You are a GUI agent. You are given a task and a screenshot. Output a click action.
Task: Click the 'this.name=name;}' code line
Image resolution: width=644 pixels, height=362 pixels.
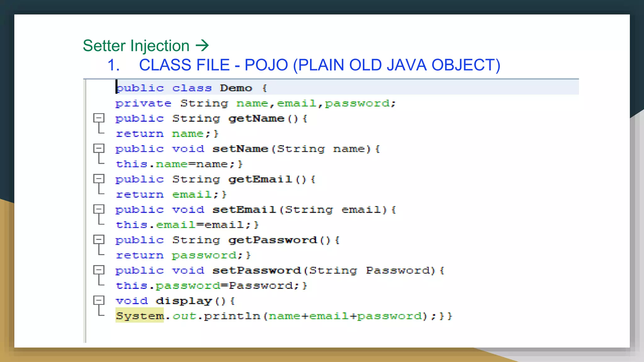point(179,164)
